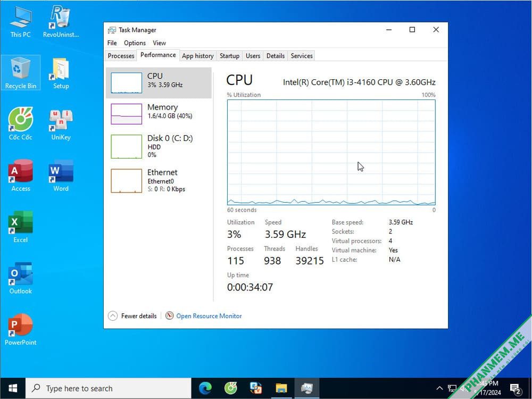This screenshot has height=399, width=532.
Task: Open Microsoft Edge from taskbar
Action: click(x=205, y=388)
